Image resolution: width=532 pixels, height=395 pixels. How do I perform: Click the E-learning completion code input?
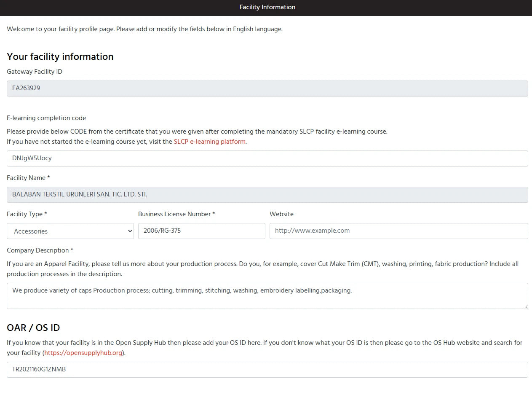[x=267, y=159]
